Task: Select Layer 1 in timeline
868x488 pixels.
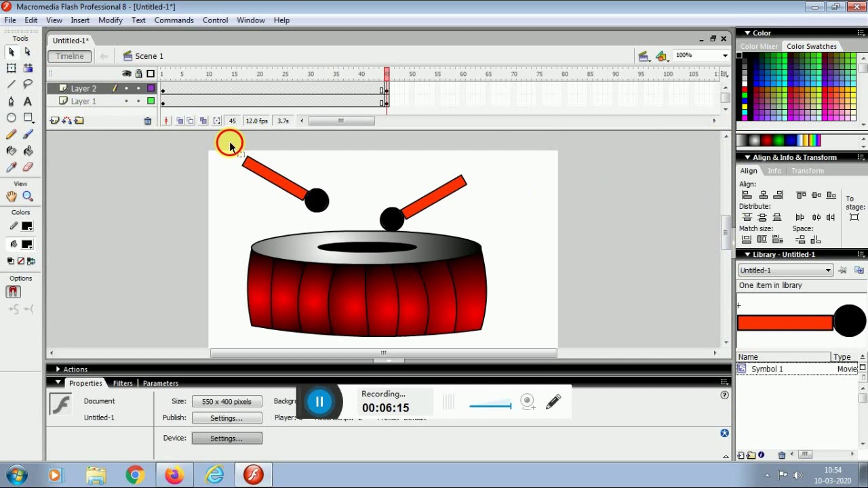Action: tap(84, 101)
